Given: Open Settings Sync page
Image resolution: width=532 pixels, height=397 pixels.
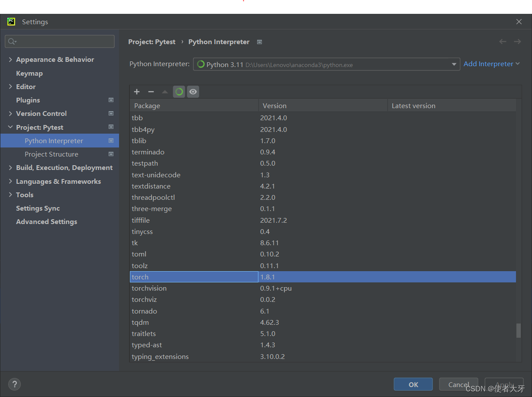Looking at the screenshot, I should tap(38, 208).
